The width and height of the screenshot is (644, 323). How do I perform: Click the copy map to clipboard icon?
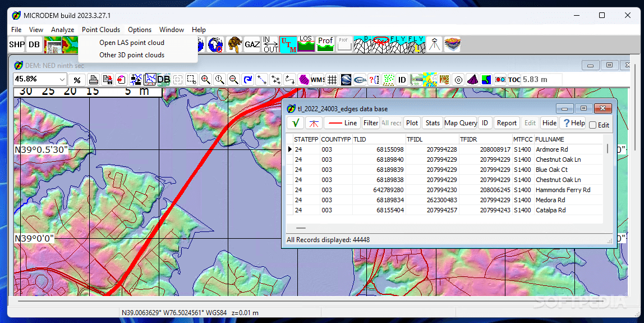(x=122, y=79)
